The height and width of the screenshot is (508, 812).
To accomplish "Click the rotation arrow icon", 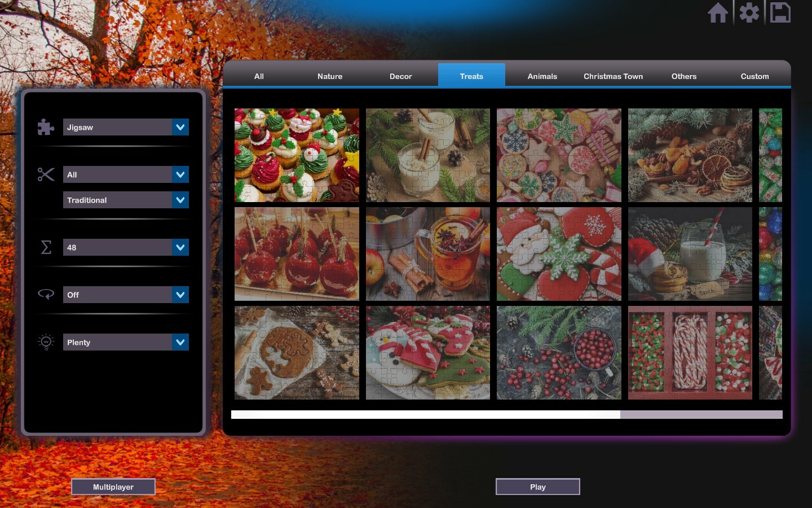I will [x=46, y=294].
